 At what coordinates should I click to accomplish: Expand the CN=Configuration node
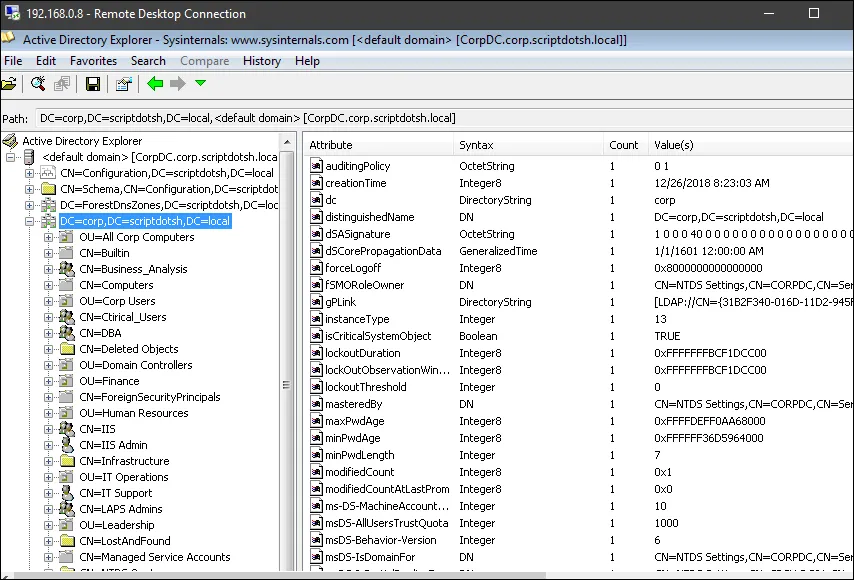[x=29, y=173]
